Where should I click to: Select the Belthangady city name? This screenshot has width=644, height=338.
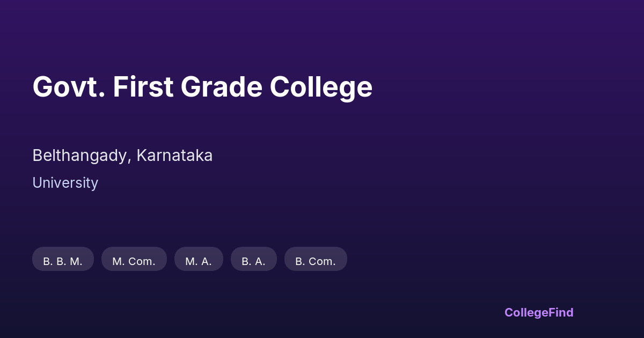coord(79,156)
